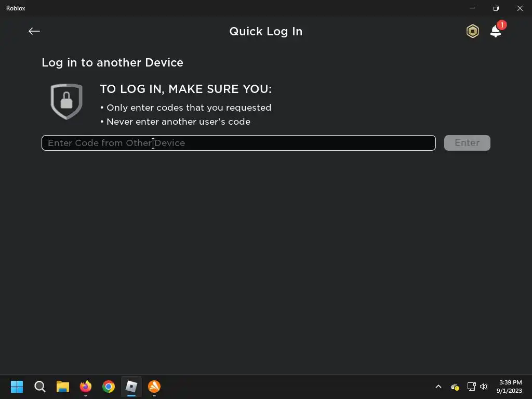Show hidden system tray icons
532x399 pixels.
pos(438,387)
